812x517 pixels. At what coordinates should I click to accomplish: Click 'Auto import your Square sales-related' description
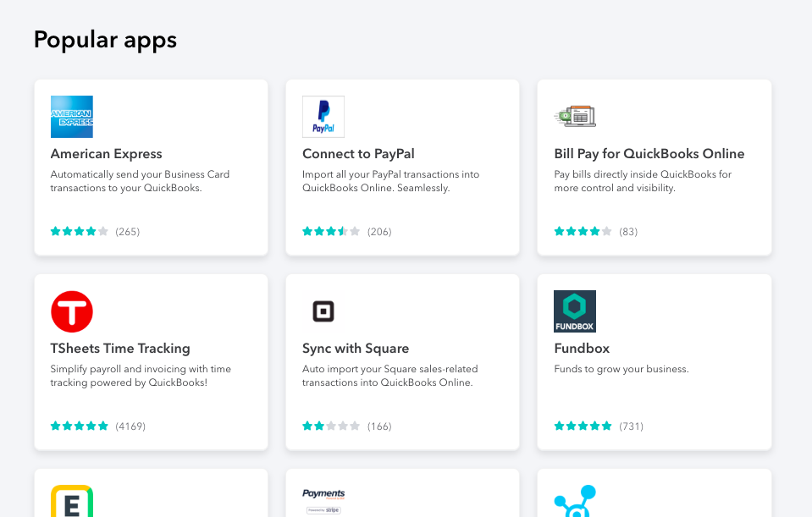coord(390,376)
